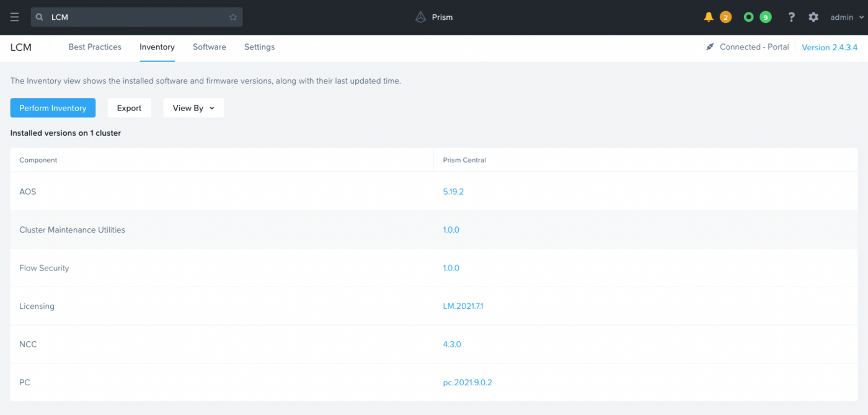Open the hamburger navigation menu
The width and height of the screenshot is (868, 415).
pos(15,17)
